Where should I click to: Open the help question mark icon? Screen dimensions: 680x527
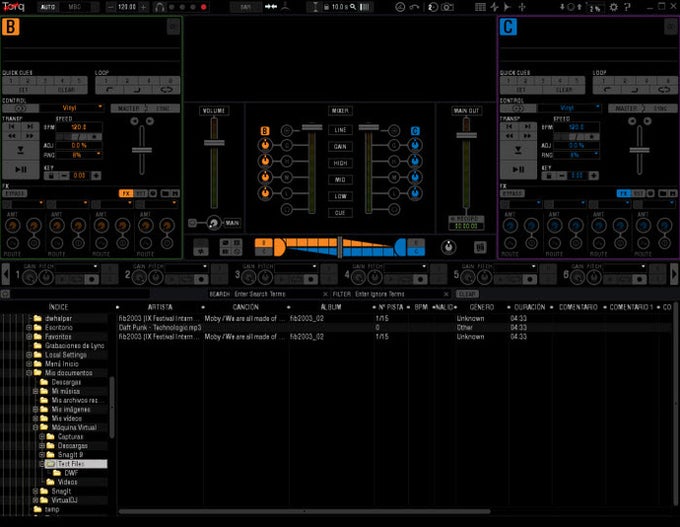(x=627, y=7)
